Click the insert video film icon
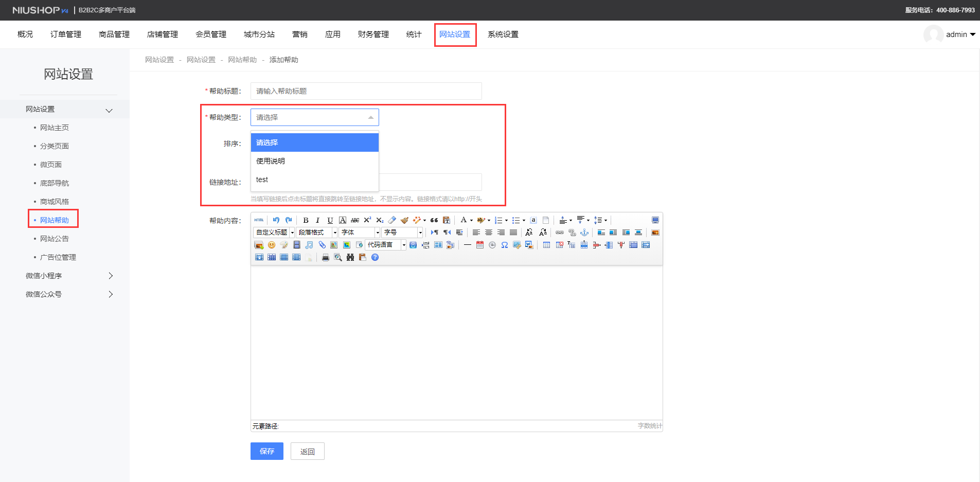This screenshot has height=482, width=980. pyautogui.click(x=297, y=245)
